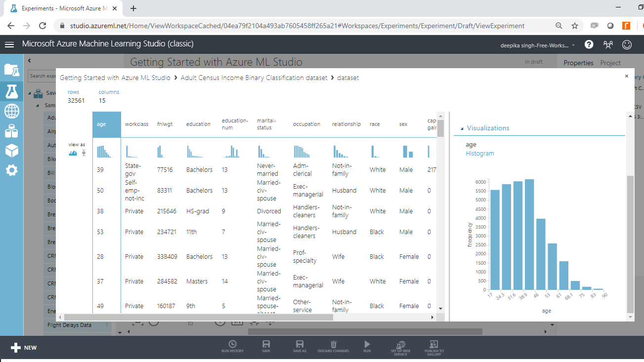644x362 pixels.
Task: Click the orange browser extension icon
Action: [x=626, y=26]
